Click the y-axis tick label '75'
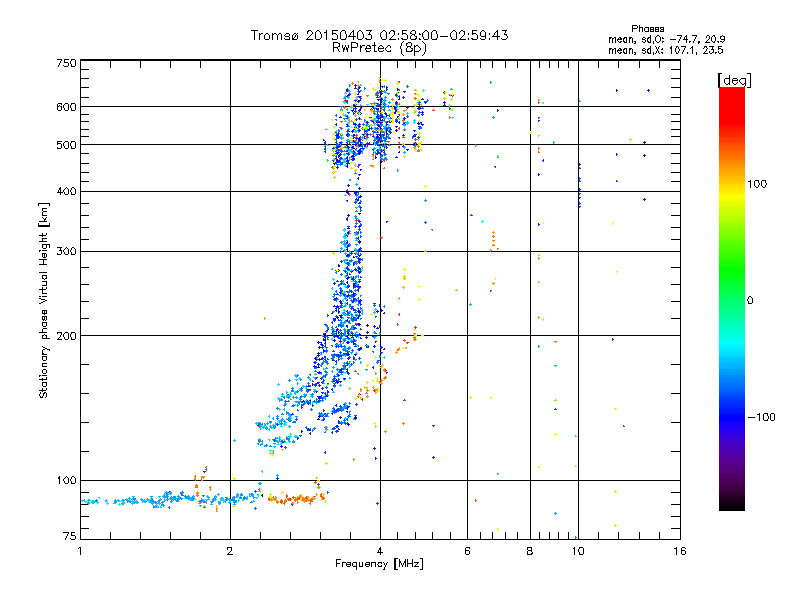This screenshot has height=600, width=800. [x=70, y=536]
